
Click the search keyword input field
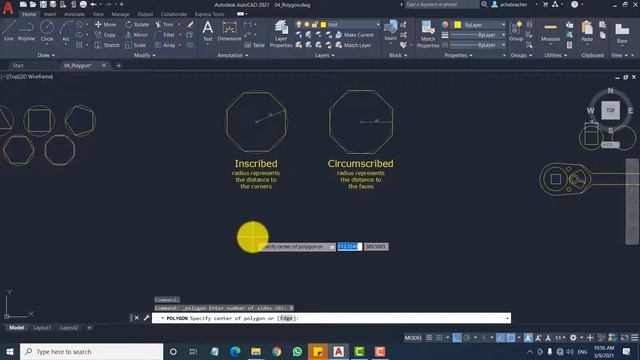442,4
